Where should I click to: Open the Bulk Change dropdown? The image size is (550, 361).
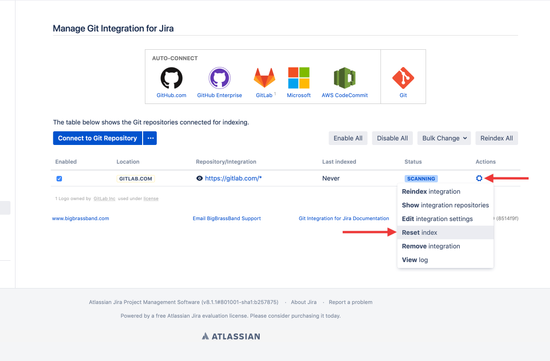pos(444,138)
